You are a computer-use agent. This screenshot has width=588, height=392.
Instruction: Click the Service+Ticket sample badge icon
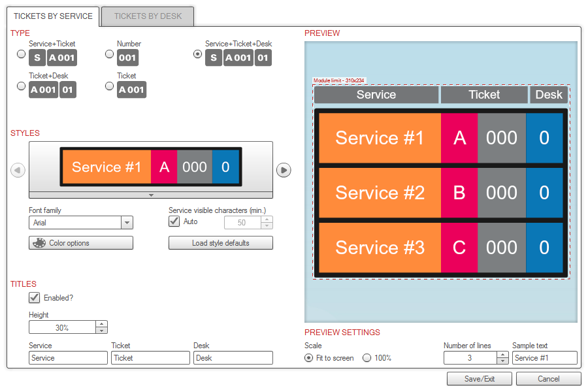53,57
